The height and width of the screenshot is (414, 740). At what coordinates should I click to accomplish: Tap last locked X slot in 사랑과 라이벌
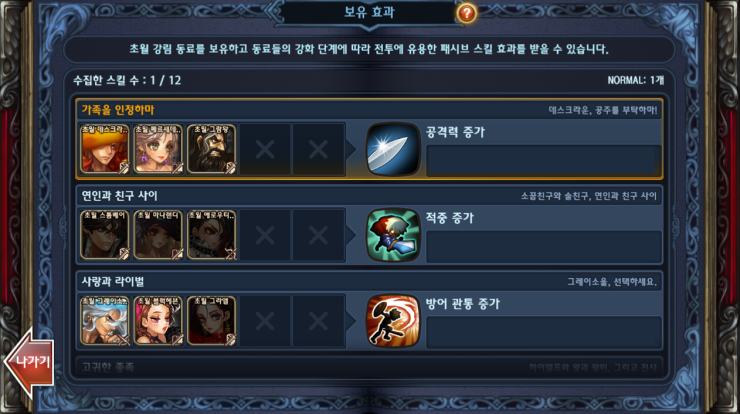tap(318, 321)
